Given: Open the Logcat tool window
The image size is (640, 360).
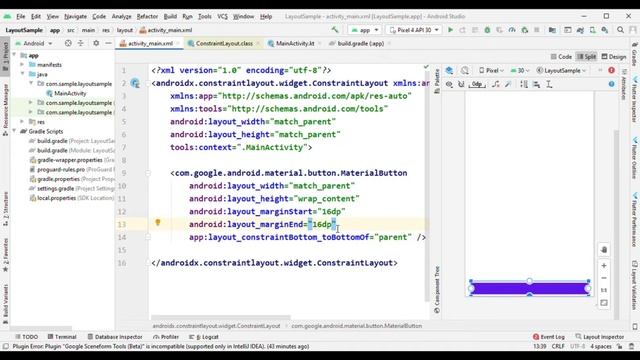Looking at the screenshot, I should 204,337.
